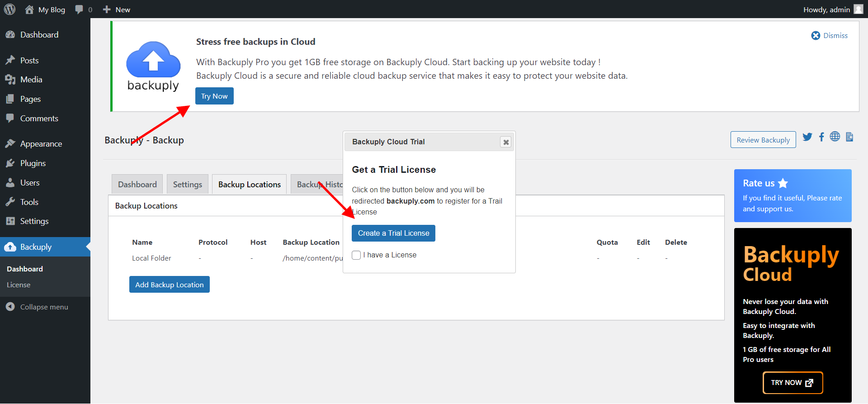Click the WordPress logo icon

tap(9, 10)
